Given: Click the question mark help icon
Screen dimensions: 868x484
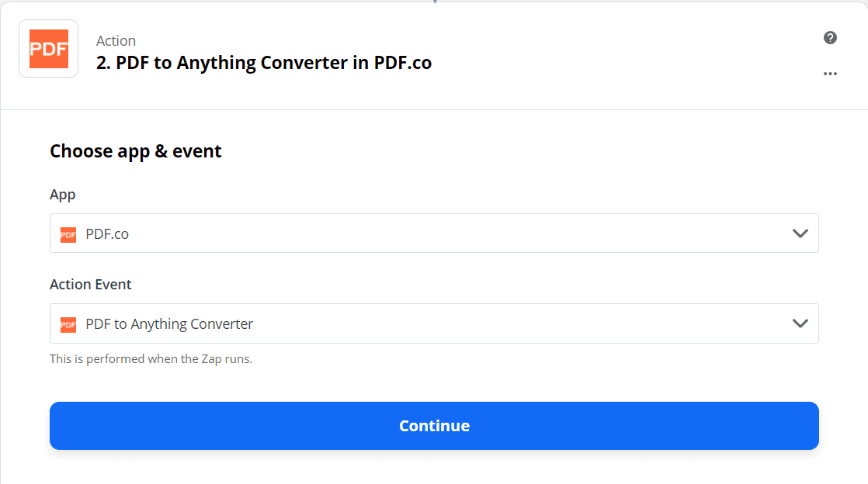Looking at the screenshot, I should tap(830, 37).
